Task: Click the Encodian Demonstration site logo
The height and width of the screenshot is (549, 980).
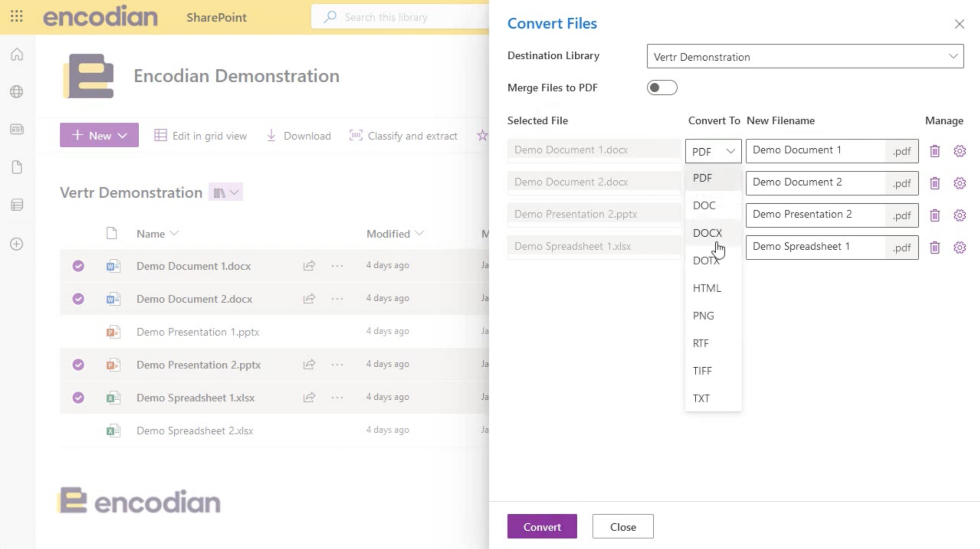Action: [89, 76]
